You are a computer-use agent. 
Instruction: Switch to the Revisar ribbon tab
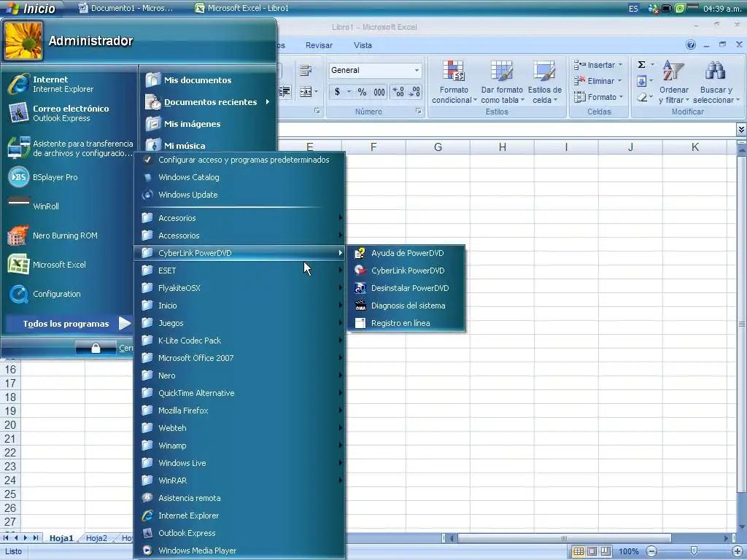click(319, 45)
